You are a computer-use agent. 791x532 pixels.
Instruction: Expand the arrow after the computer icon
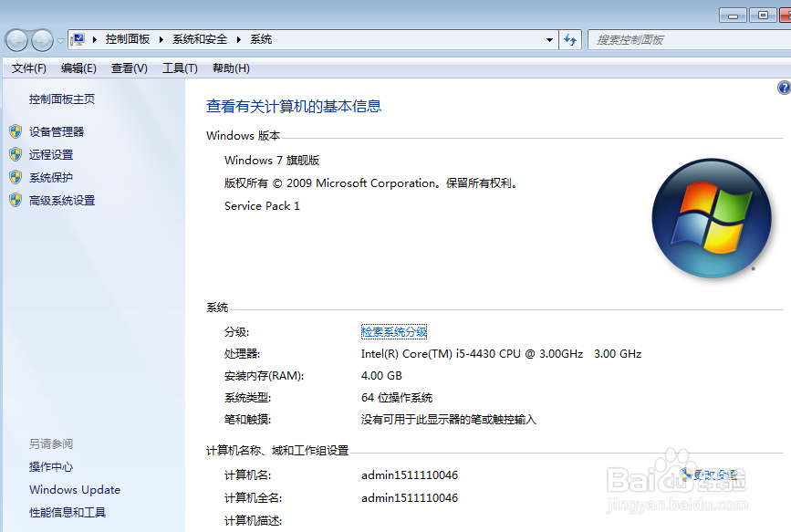click(x=95, y=39)
